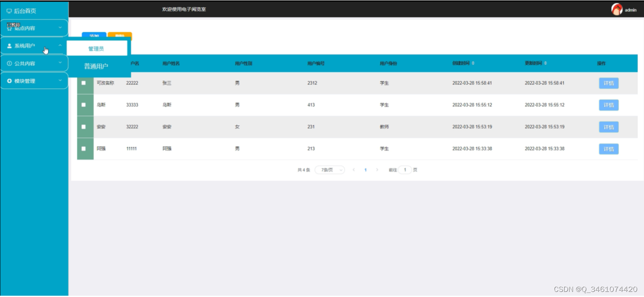Click the username 32222 cell
The width and height of the screenshot is (644, 297).
click(x=132, y=127)
